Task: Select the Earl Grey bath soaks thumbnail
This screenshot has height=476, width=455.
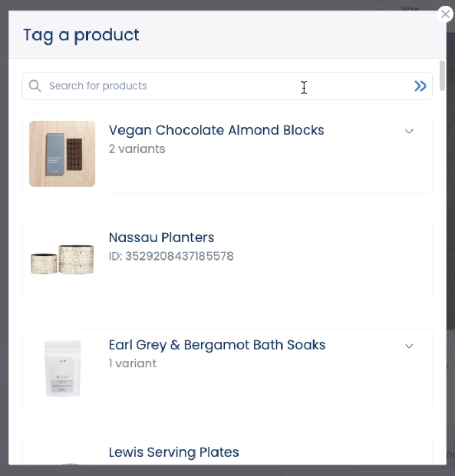Action: click(63, 369)
